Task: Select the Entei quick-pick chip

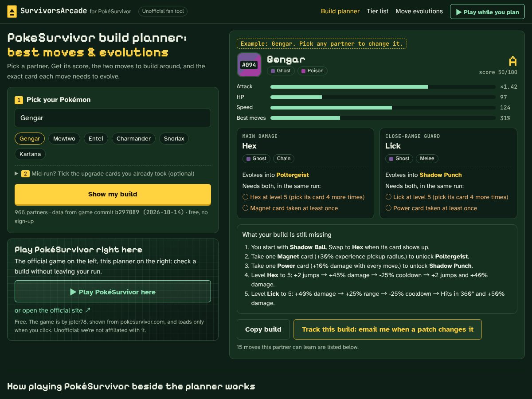Action: click(96, 139)
